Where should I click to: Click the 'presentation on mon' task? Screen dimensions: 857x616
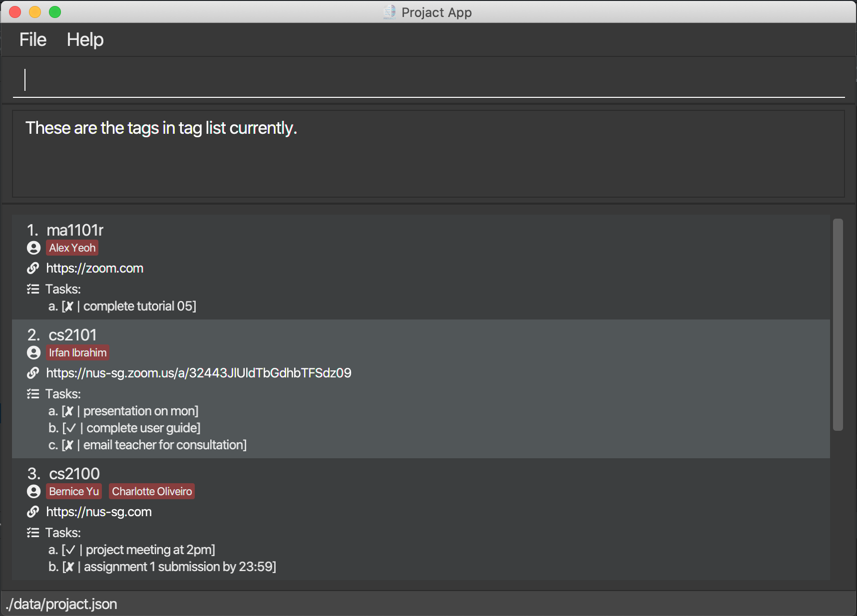(x=123, y=411)
